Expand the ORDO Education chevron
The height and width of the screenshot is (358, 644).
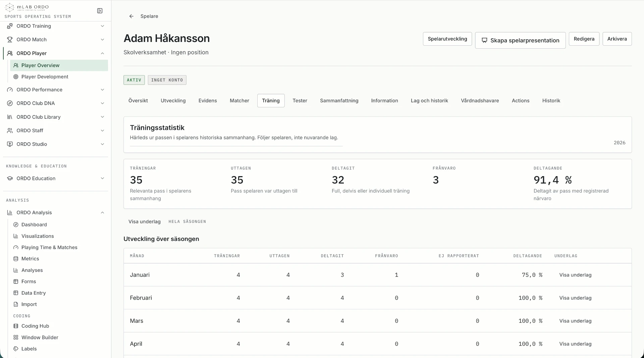pos(102,178)
